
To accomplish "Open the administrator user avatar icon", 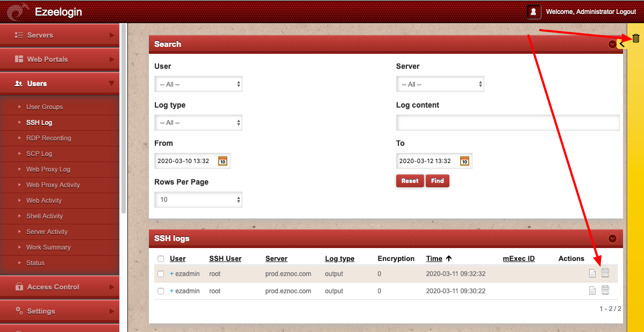I will (533, 12).
